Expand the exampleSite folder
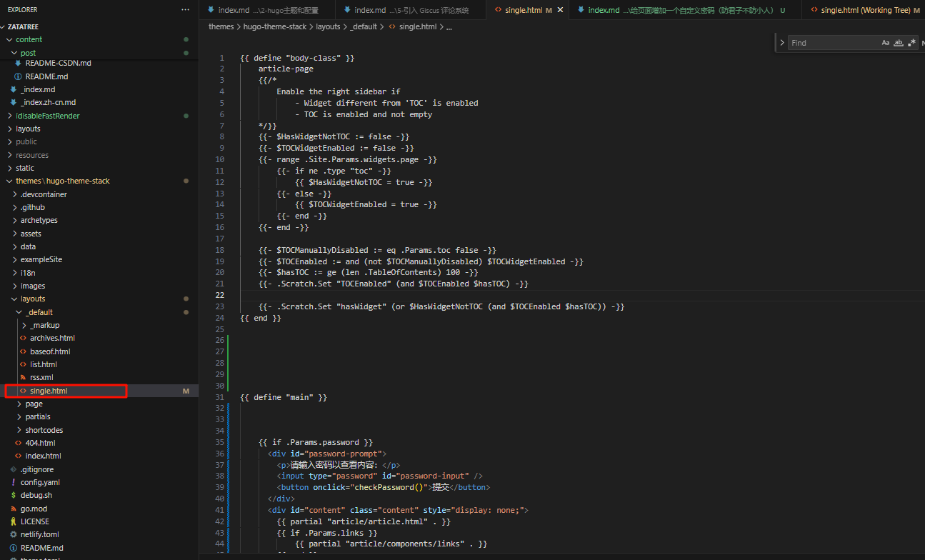Viewport: 925px width, 560px height. pyautogui.click(x=14, y=259)
